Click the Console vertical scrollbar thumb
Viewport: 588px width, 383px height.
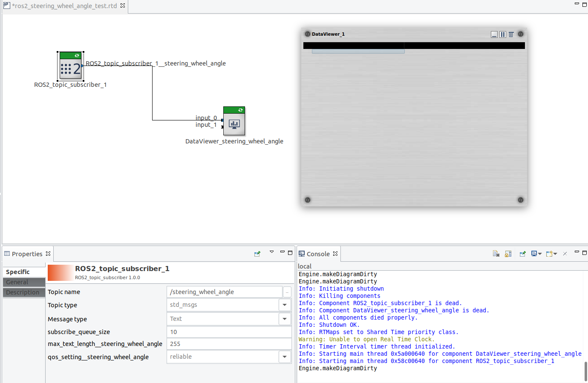click(586, 372)
